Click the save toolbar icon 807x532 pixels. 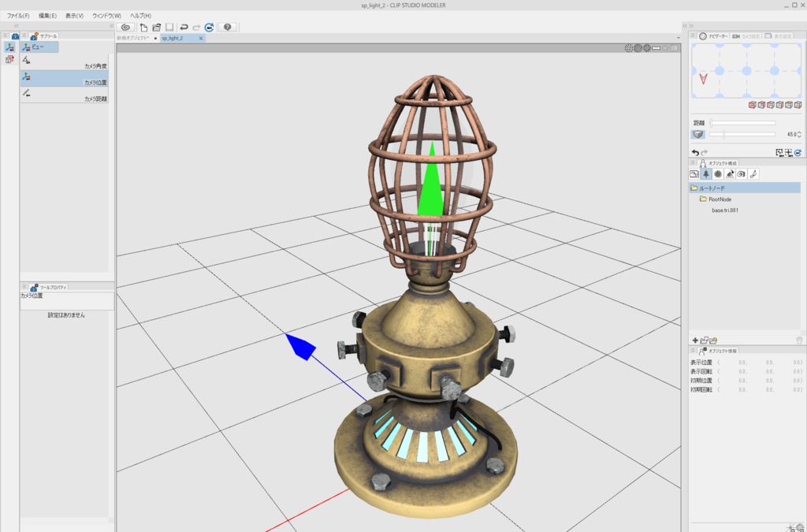[x=169, y=28]
